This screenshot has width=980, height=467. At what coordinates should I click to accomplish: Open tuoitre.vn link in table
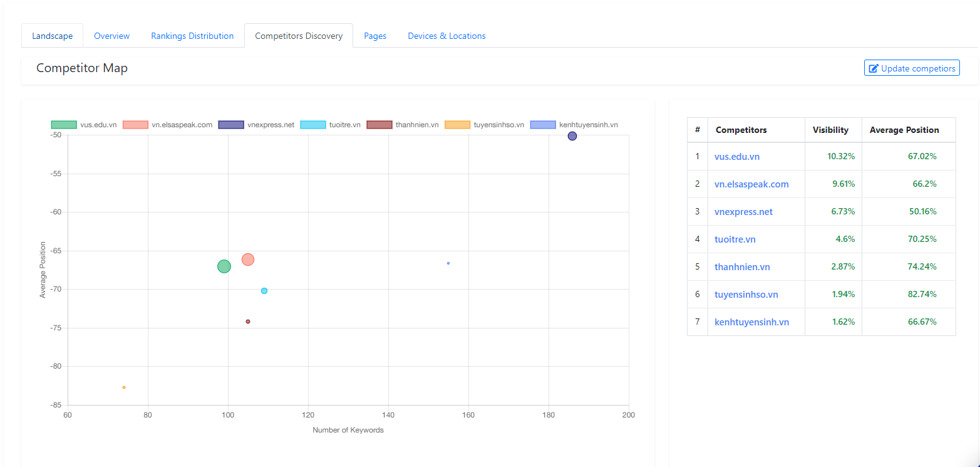[735, 239]
